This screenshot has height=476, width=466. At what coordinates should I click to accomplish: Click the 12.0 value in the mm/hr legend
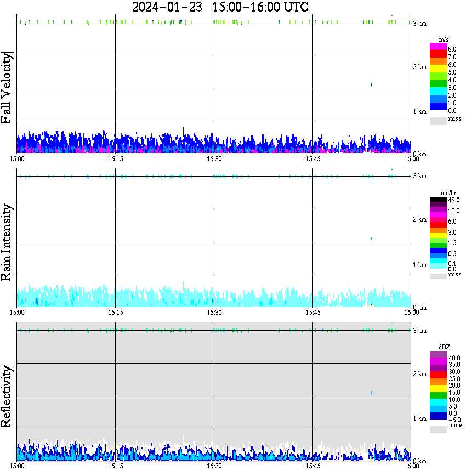pyautogui.click(x=454, y=211)
